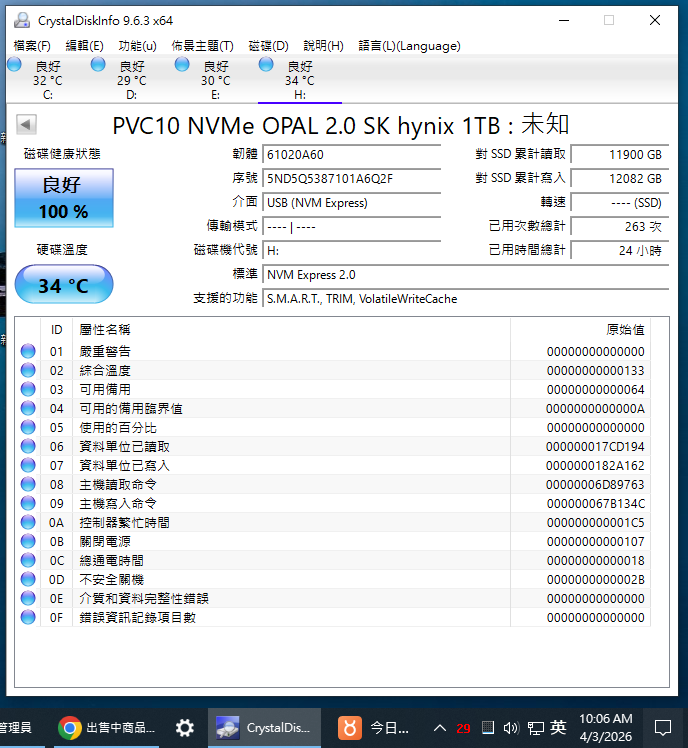This screenshot has height=748, width=688.
Task: Click interface field USB (NVM Express)
Action: pyautogui.click(x=352, y=203)
